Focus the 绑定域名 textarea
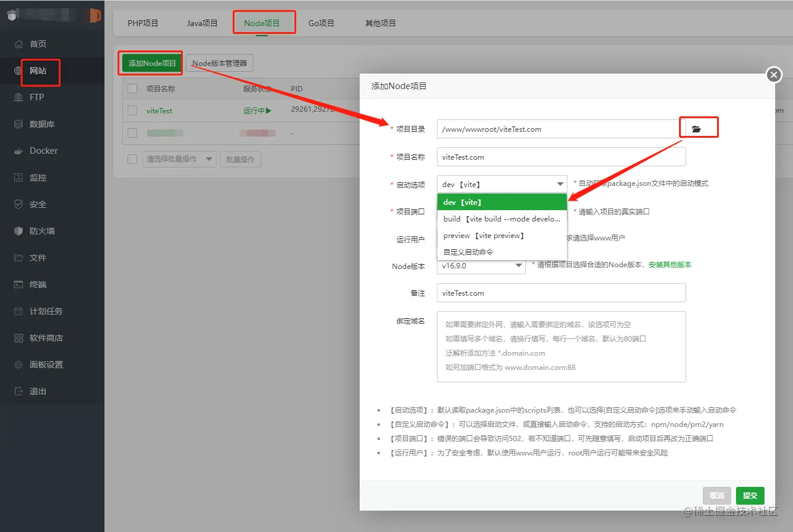Image resolution: width=793 pixels, height=532 pixels. tap(562, 347)
